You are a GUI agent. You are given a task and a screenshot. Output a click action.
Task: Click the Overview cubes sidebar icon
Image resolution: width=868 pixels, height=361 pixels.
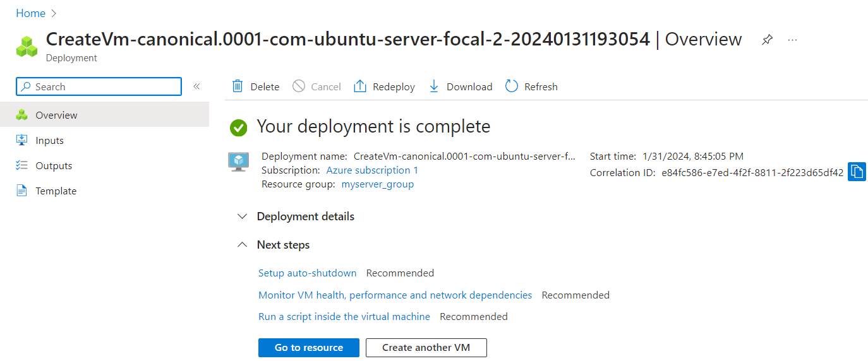coord(22,115)
